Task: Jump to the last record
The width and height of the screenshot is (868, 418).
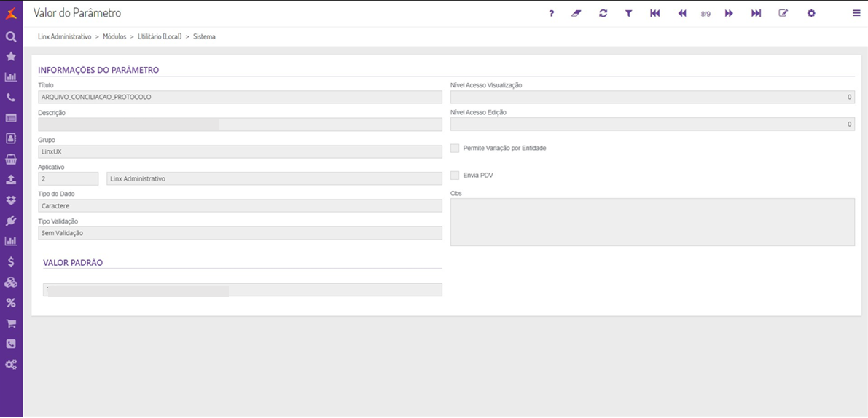Action: click(756, 14)
